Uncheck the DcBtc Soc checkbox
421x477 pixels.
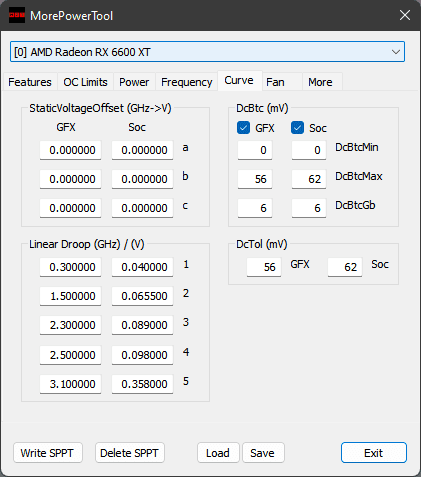click(297, 128)
